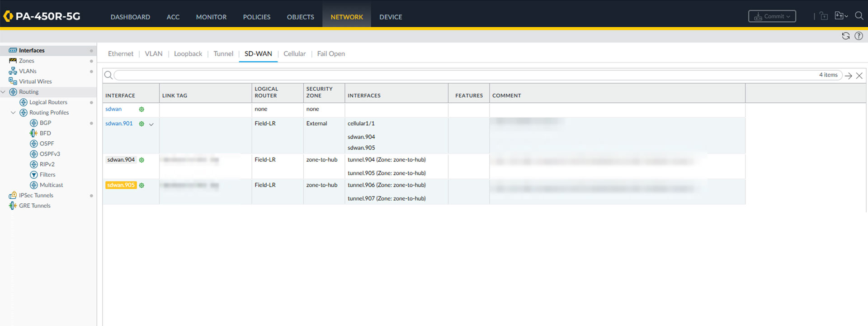The width and height of the screenshot is (868, 326).
Task: Click the search magnifier icon in header
Action: [859, 16]
